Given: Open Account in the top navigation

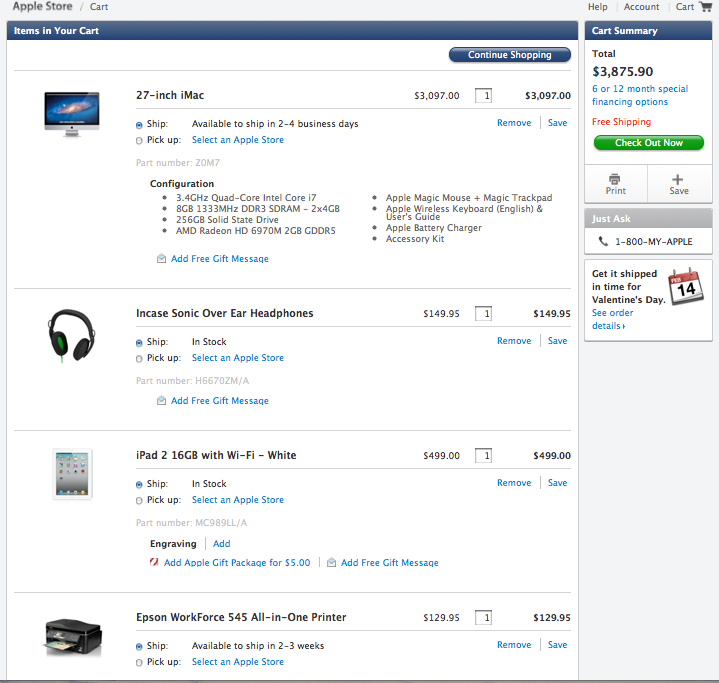Looking at the screenshot, I should click(x=641, y=7).
